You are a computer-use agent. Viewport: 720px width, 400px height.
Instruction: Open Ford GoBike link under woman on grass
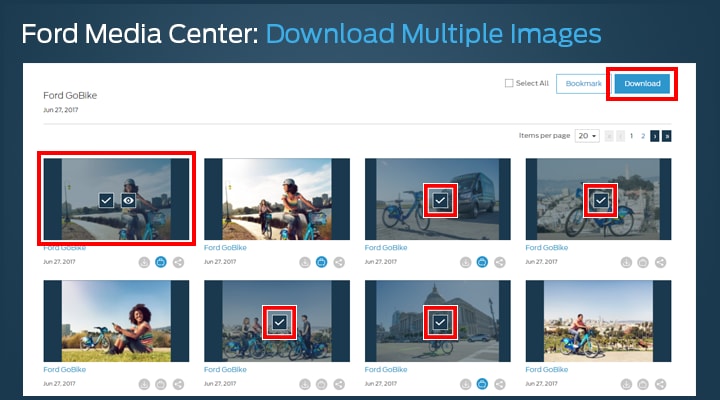coord(64,370)
